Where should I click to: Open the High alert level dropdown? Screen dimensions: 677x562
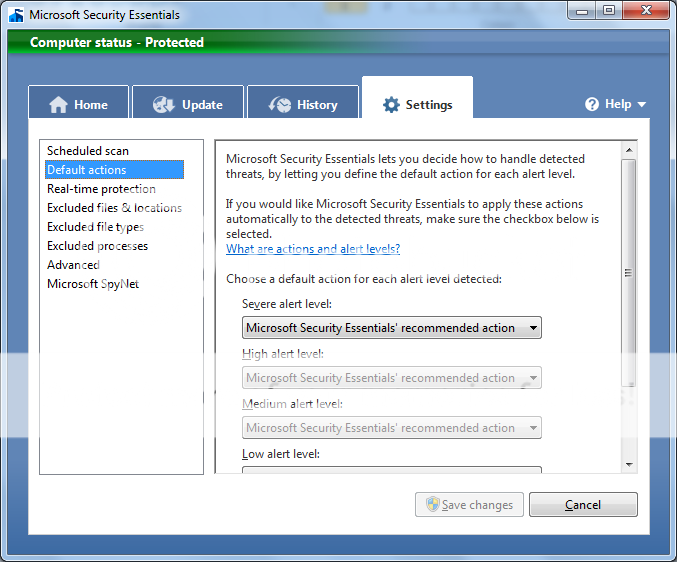click(x=392, y=378)
